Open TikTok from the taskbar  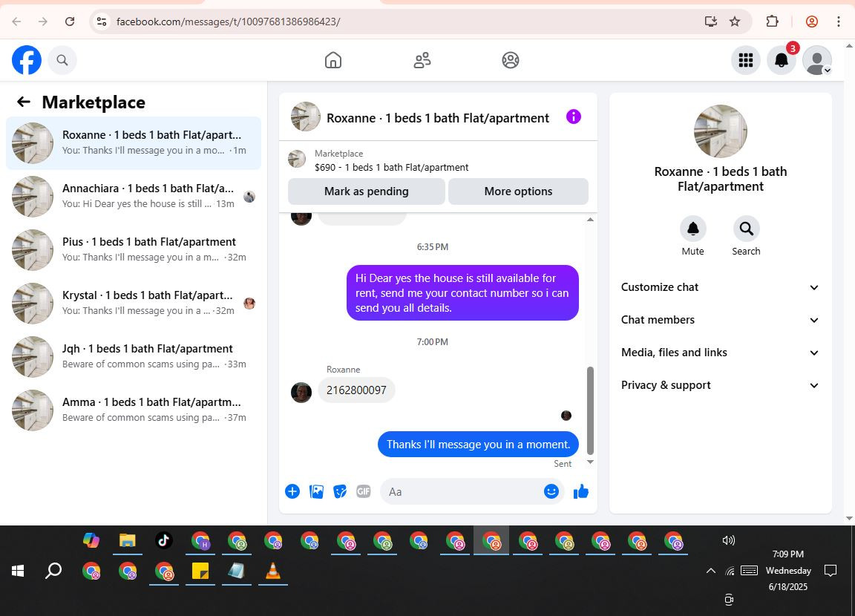163,540
